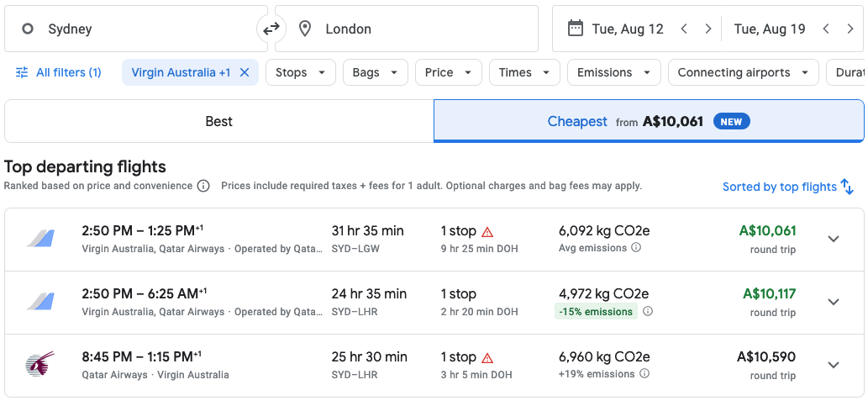Click the 24 hr 35 min duration
868x406 pixels.
(x=369, y=294)
